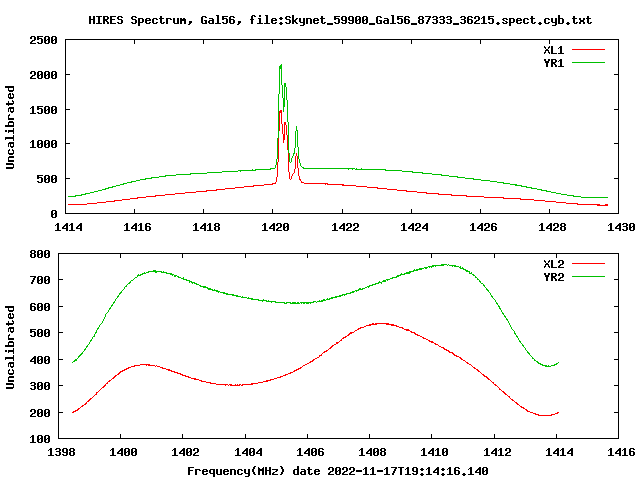This screenshot has height=480, width=640.
Task: Click the 1398 x-axis tick label
Action: (61, 452)
